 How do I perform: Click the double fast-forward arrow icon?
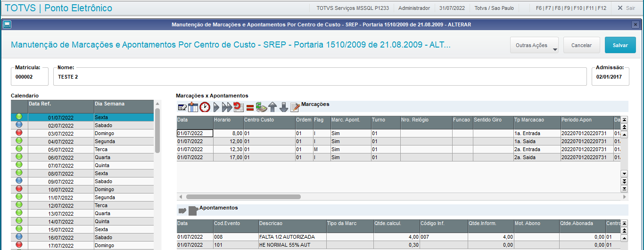(227, 107)
